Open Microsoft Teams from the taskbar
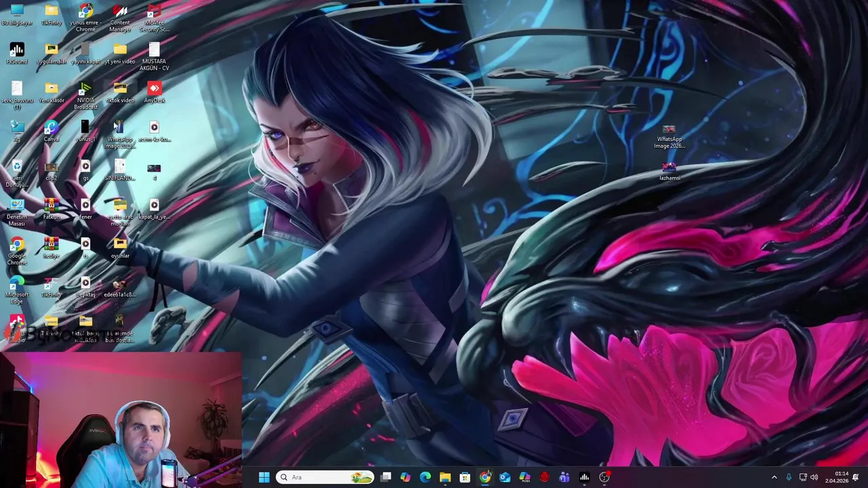 564,477
